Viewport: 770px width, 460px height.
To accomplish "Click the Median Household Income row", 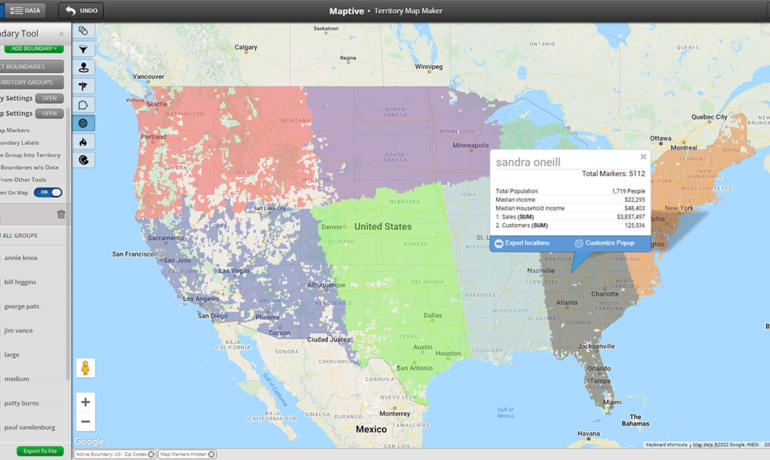I will tap(570, 208).
